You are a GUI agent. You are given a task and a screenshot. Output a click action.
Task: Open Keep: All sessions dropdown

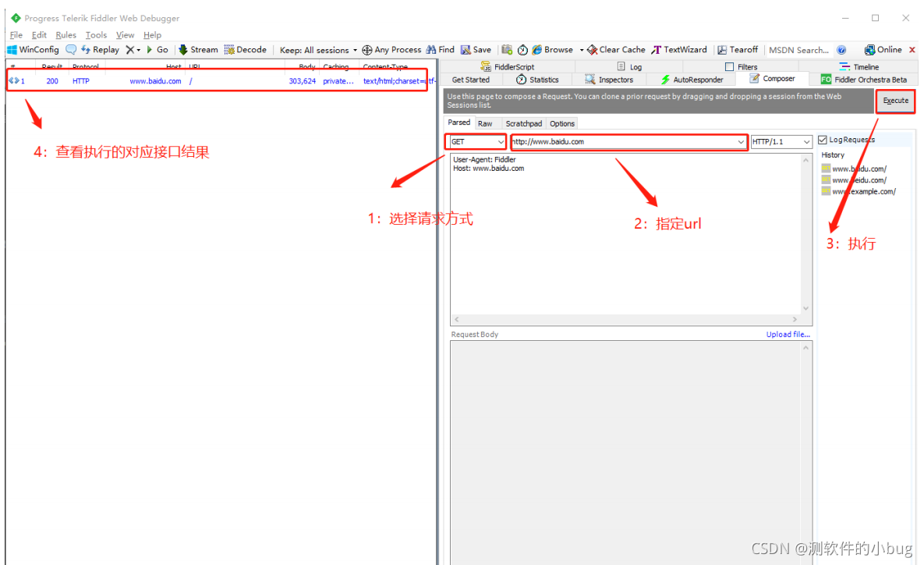coord(318,50)
